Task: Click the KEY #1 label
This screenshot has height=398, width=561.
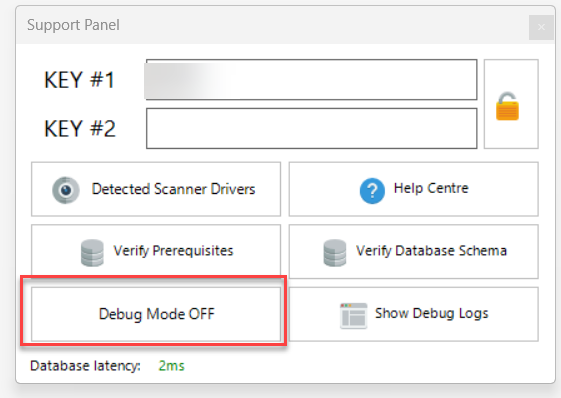Action: click(x=79, y=79)
